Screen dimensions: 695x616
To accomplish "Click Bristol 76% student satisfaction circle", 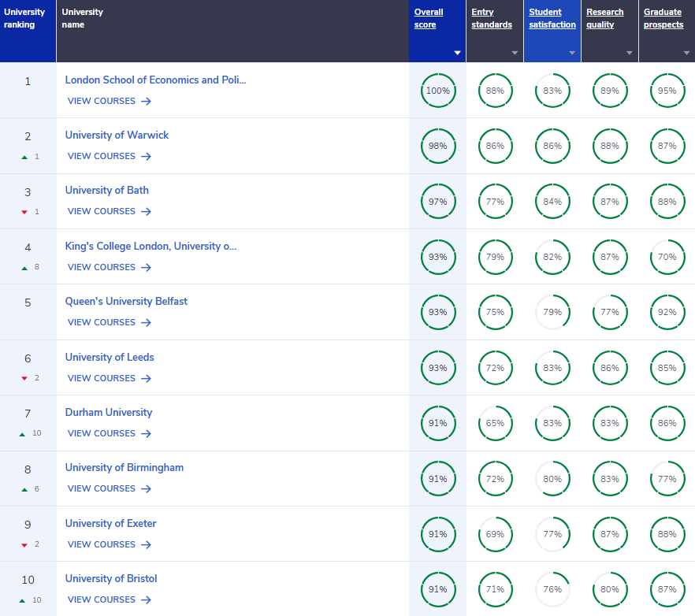I will (x=552, y=589).
